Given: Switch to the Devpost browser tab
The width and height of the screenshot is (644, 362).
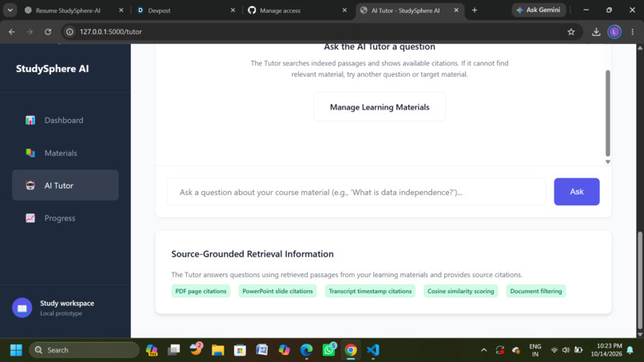Looking at the screenshot, I should pos(159,10).
